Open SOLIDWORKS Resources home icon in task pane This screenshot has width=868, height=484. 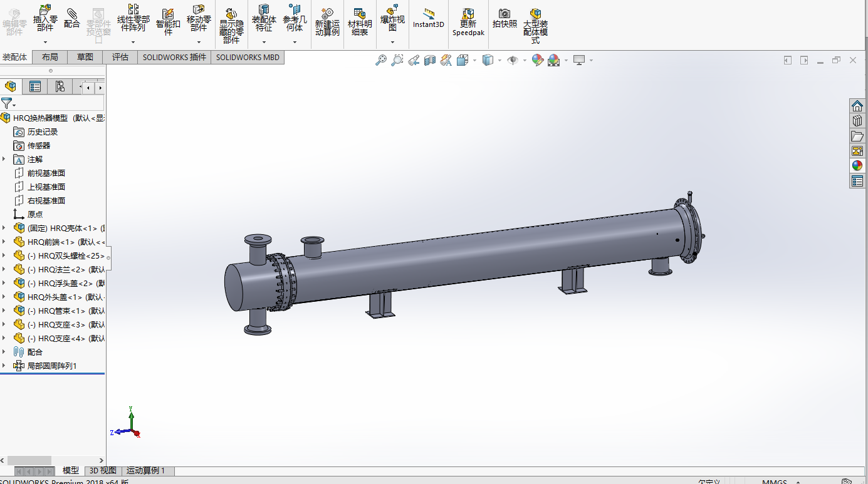pyautogui.click(x=857, y=105)
